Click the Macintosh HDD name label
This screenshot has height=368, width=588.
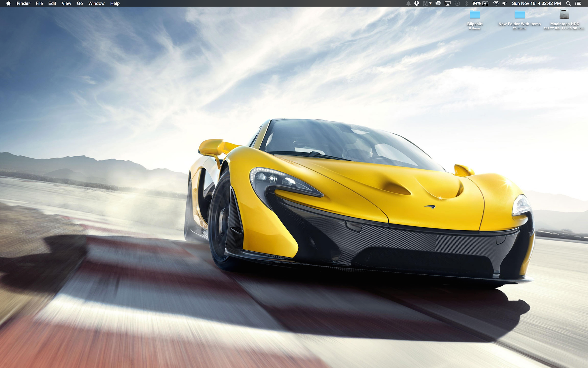[x=564, y=24]
